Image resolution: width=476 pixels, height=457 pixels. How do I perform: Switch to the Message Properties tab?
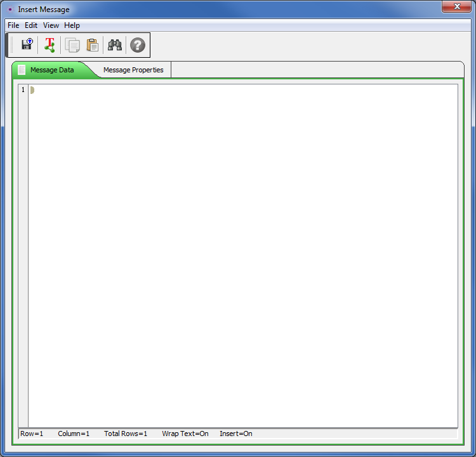pyautogui.click(x=133, y=70)
